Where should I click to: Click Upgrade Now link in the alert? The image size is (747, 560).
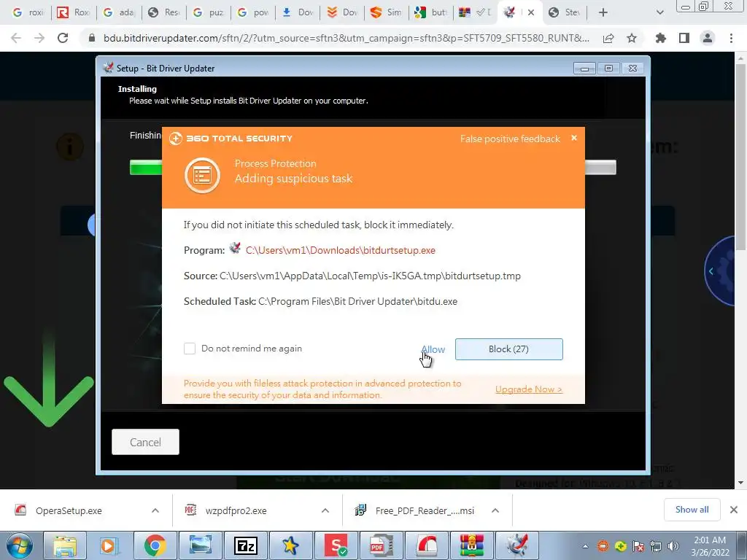529,389
